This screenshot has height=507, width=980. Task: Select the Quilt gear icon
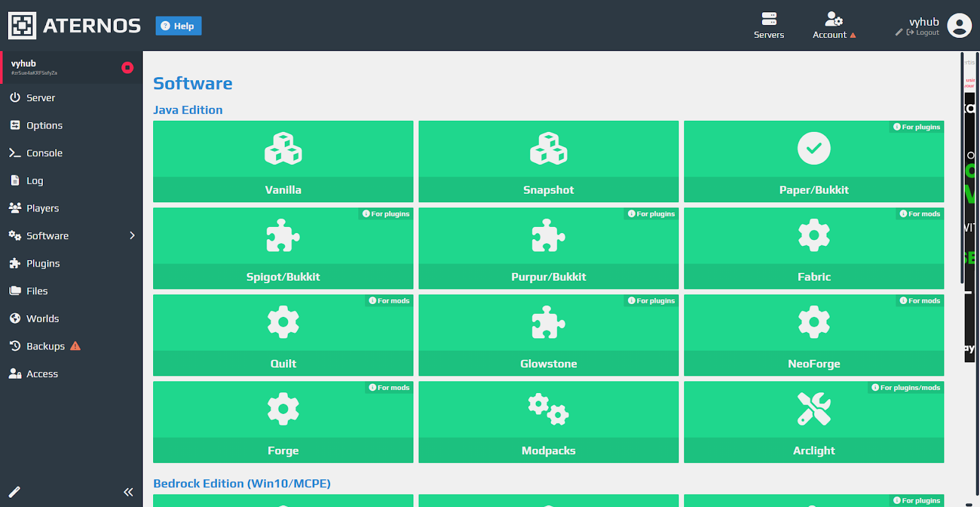(283, 322)
